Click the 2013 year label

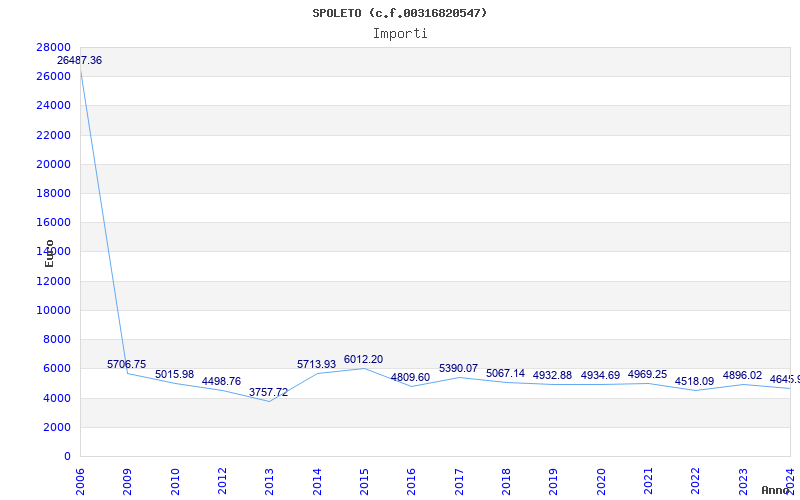[x=269, y=481]
